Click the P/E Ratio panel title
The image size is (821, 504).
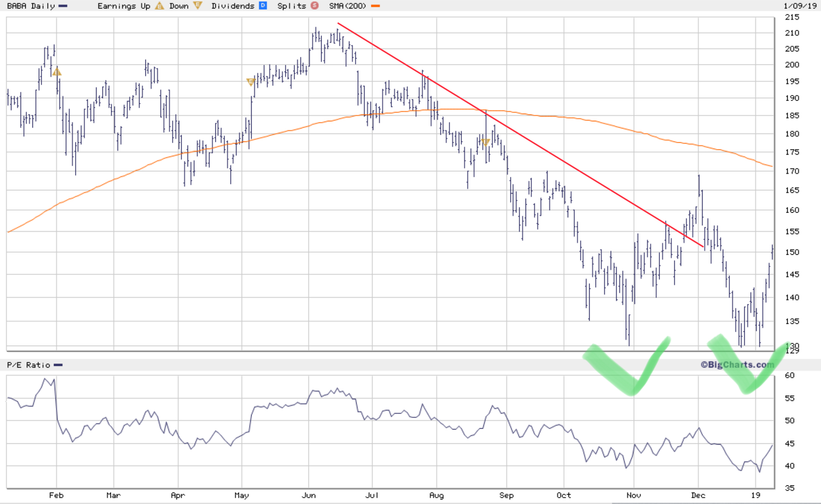pyautogui.click(x=28, y=365)
